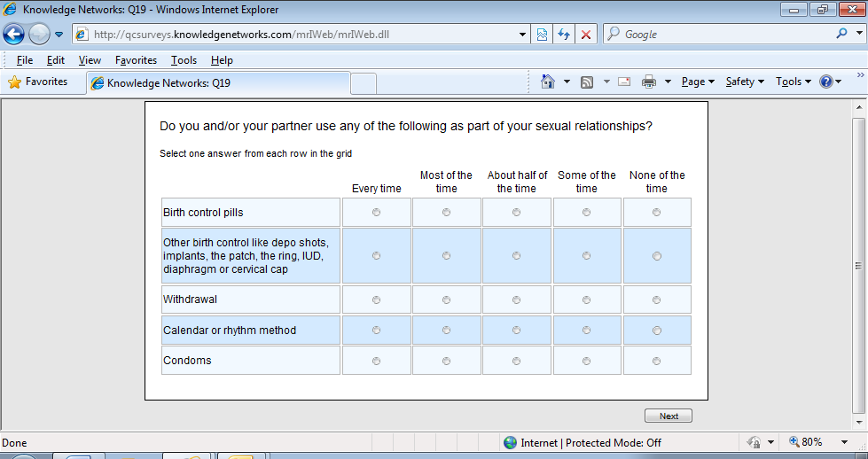Click the search magnifier icon
This screenshot has height=459, width=868.
click(x=841, y=34)
